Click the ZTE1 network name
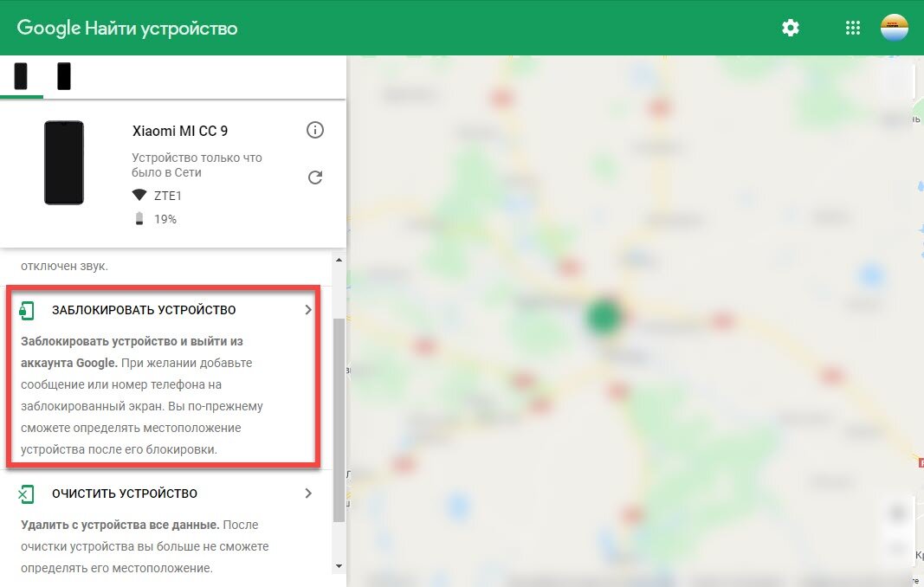Image resolution: width=924 pixels, height=587 pixels. [167, 196]
